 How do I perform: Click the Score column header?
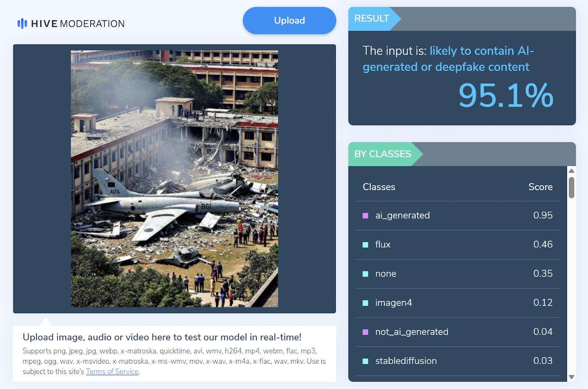pyautogui.click(x=540, y=187)
